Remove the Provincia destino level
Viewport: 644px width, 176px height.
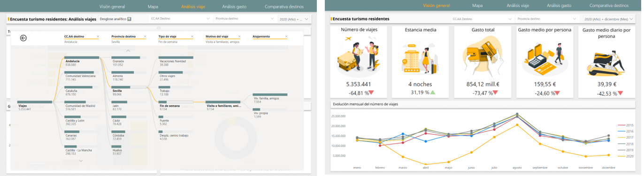pyautogui.click(x=145, y=36)
